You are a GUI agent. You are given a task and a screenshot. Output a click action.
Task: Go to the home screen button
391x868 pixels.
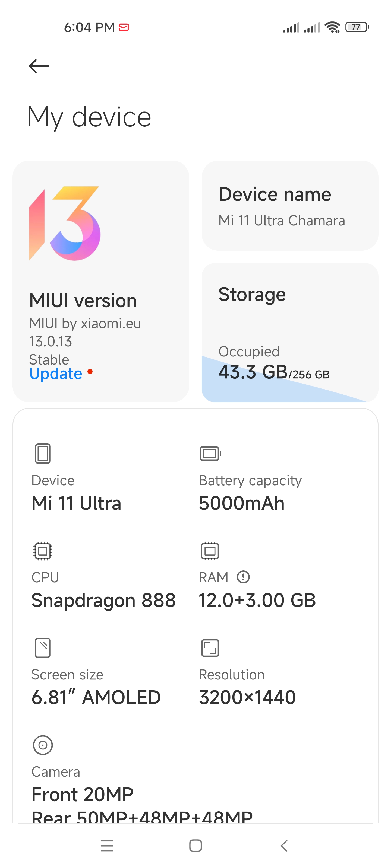[x=196, y=845]
